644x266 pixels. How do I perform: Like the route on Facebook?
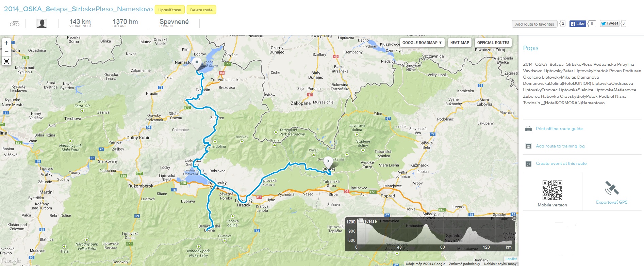pos(578,24)
